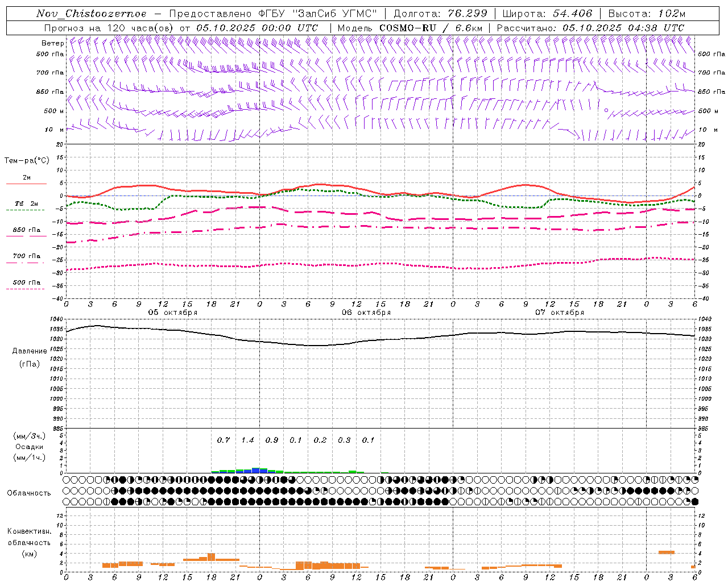Click the 06 октября date label
Image resolution: width=728 pixels, height=582 pixels.
point(366,313)
